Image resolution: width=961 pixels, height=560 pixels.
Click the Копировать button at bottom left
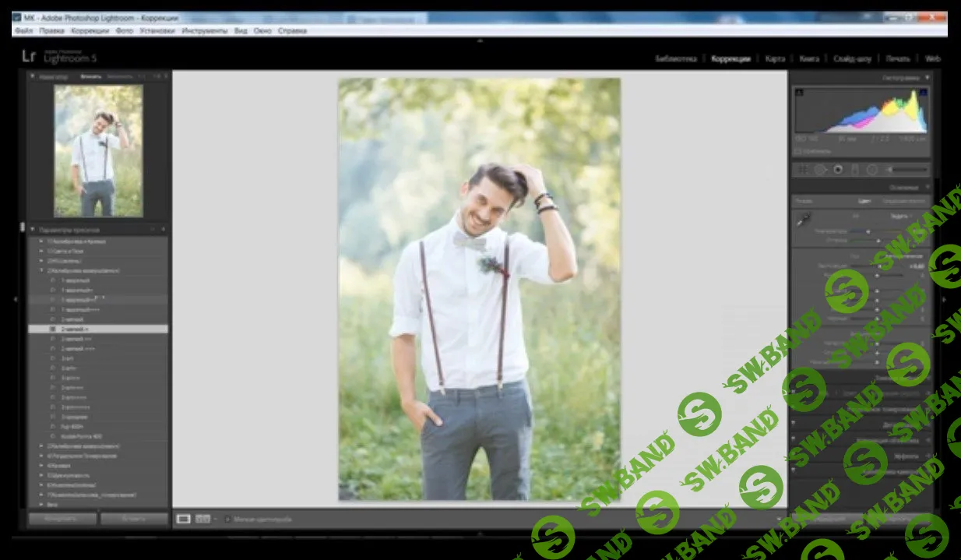pos(62,518)
